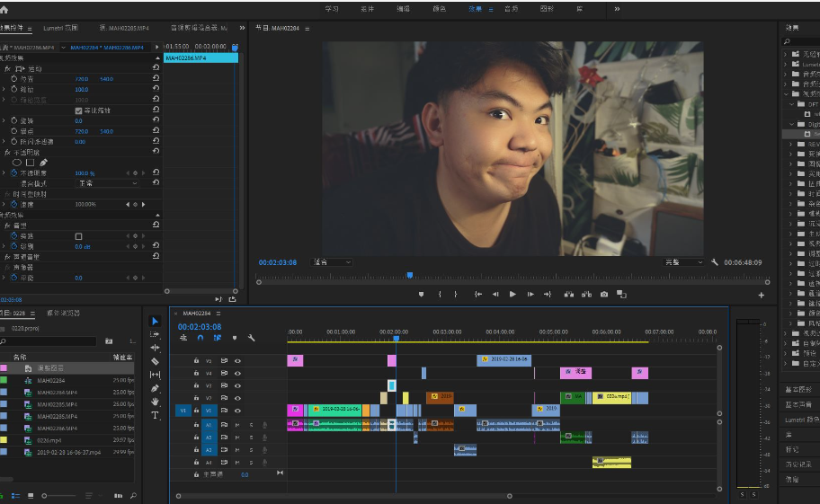Hide track V5 with eye icon

click(x=237, y=361)
